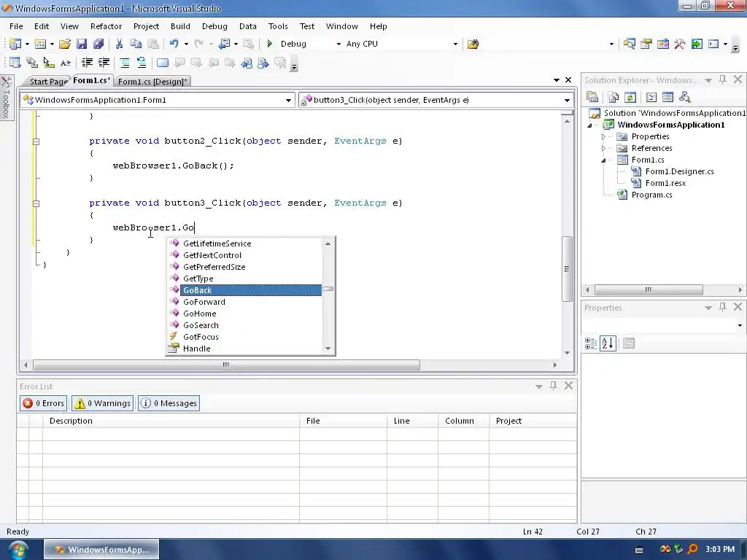Click the Solution Explorer horizontal scrollbar thumb
The image size is (747, 560).
point(649,289)
